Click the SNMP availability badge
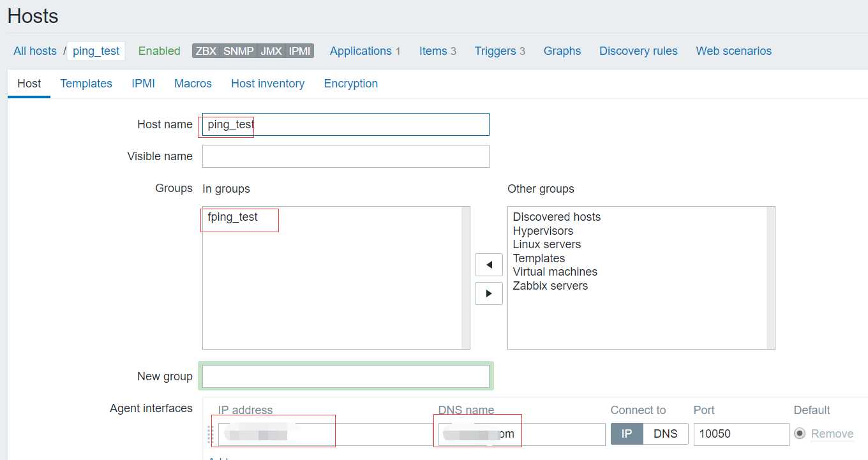 (x=239, y=51)
